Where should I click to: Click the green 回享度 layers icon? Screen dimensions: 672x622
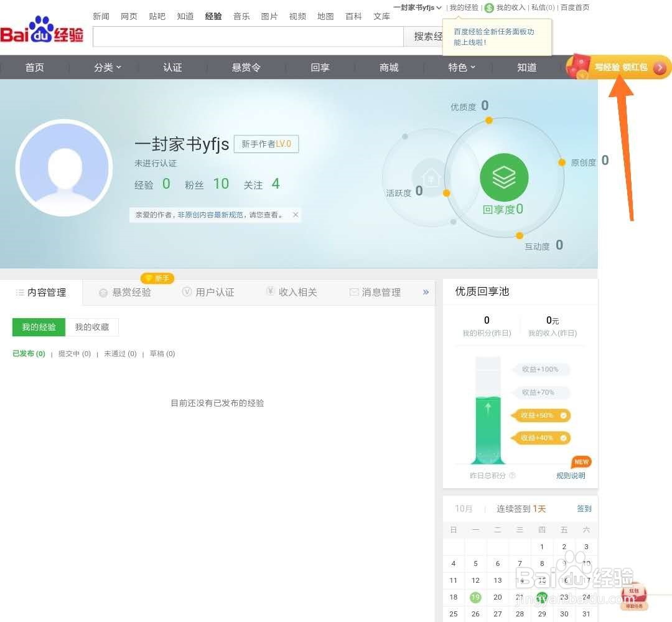504,177
